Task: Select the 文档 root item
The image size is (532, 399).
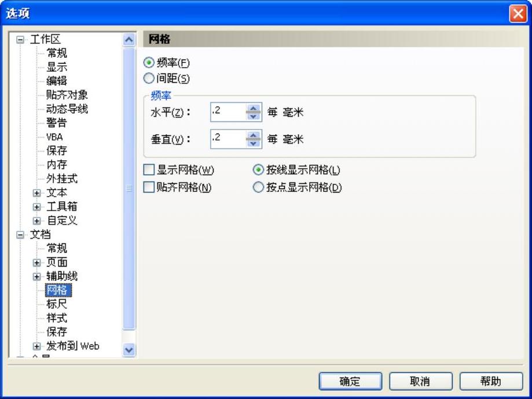Action: coord(41,234)
